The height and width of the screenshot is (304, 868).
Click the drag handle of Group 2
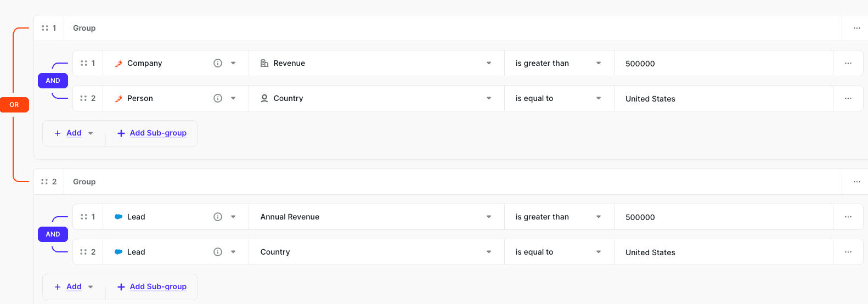(x=45, y=182)
